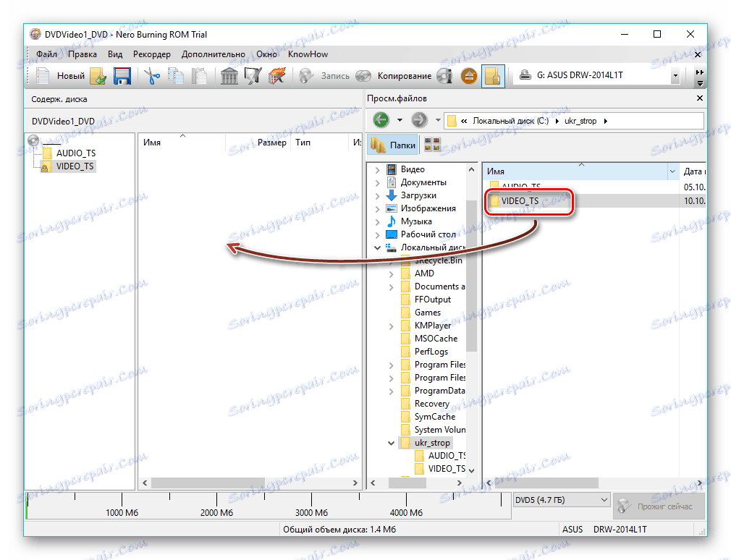This screenshot has height=560, width=731.
Task: Expand the Рабочий стол tree node
Action: (x=378, y=235)
